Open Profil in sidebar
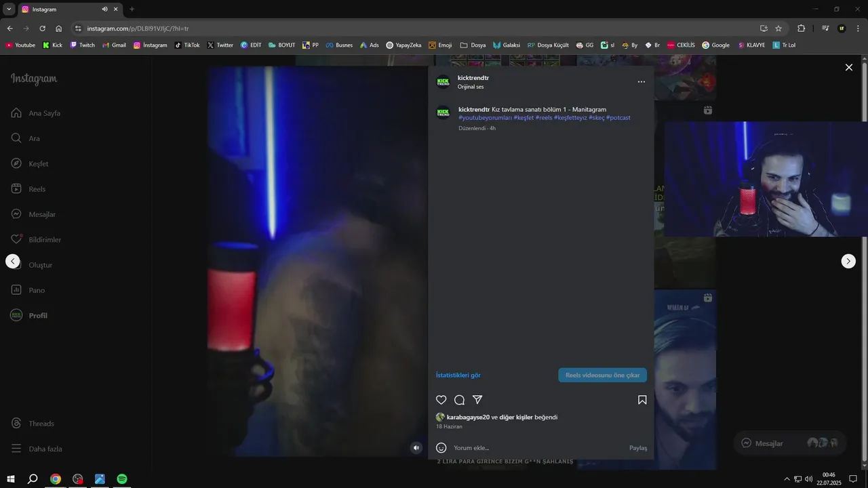The height and width of the screenshot is (488, 868). pyautogui.click(x=29, y=315)
